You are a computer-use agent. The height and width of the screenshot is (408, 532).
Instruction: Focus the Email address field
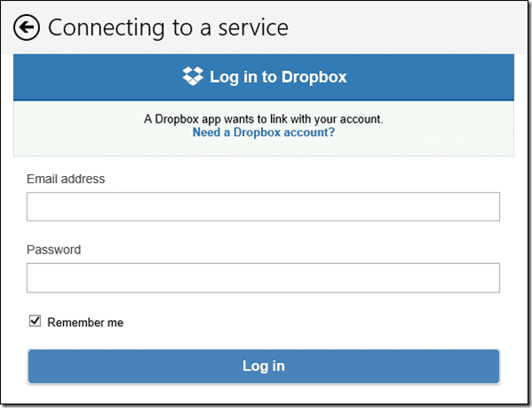point(263,207)
